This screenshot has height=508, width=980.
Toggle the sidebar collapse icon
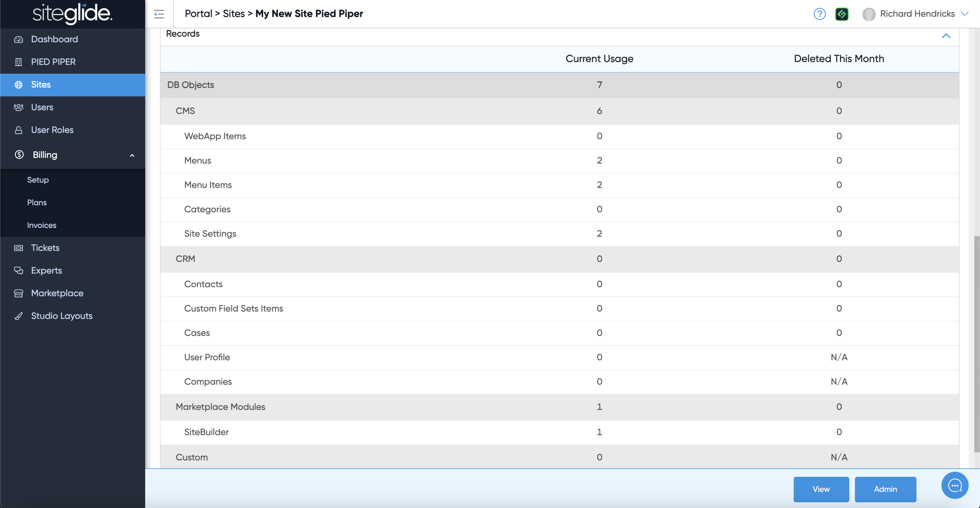159,14
